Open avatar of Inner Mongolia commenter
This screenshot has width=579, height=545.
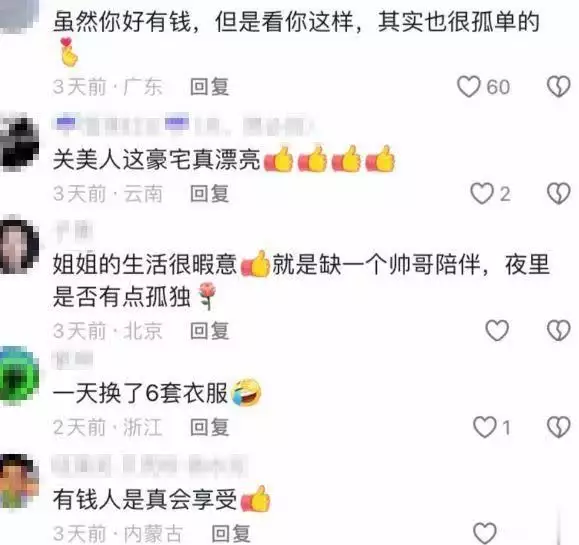pyautogui.click(x=19, y=482)
